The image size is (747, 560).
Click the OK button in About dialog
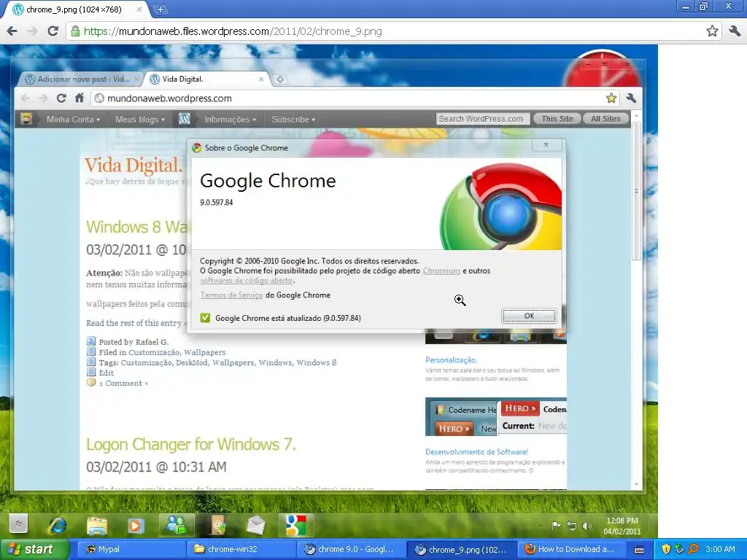[x=529, y=316]
